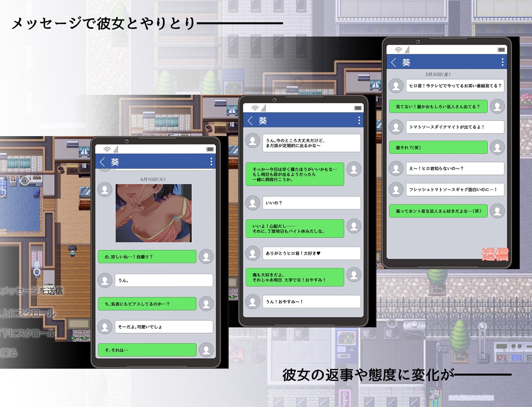Click Wi-Fi icon on right phone status bar
532x407 pixels.
point(398,50)
